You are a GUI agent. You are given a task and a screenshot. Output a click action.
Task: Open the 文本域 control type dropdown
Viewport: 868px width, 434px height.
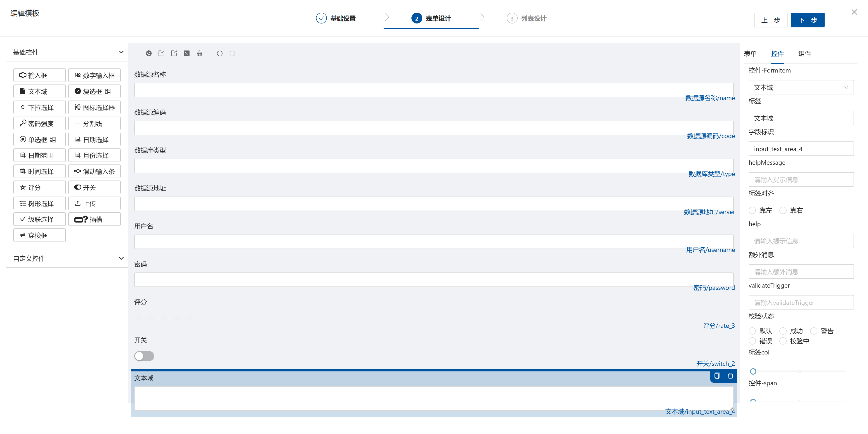(x=801, y=87)
